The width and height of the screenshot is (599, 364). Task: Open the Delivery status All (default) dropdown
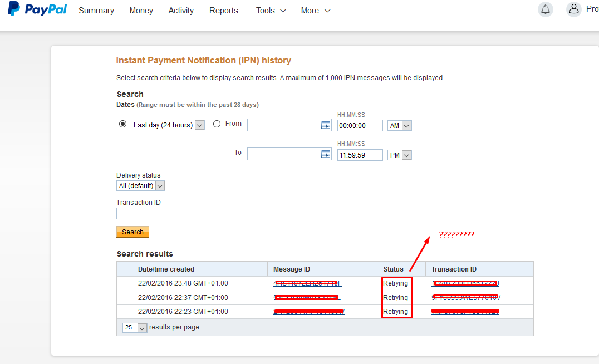coord(141,186)
